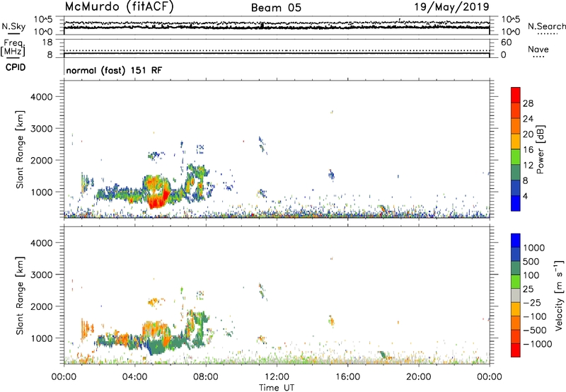Click the 16:00 time tick label
Screen dimensions: 566x392
pyautogui.click(x=347, y=377)
